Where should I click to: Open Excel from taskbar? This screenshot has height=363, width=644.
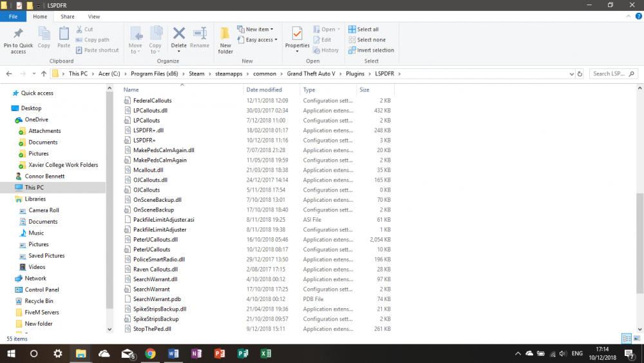click(x=266, y=353)
